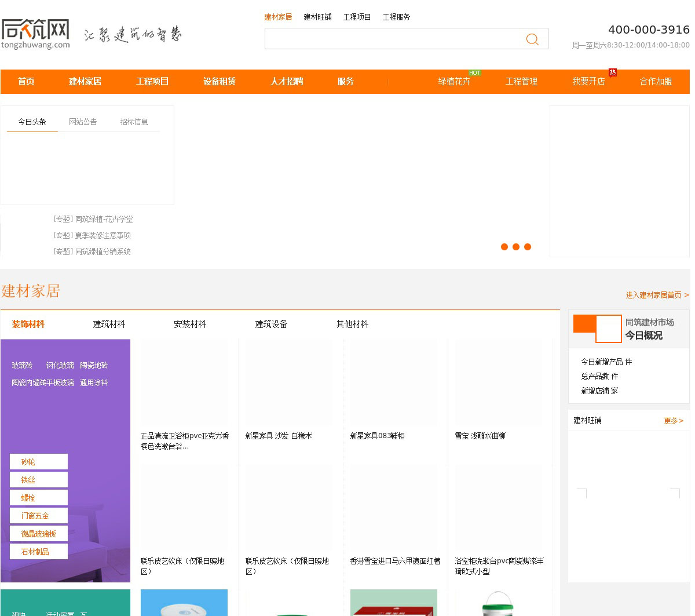Switch to the 招标信息 tab
Image resolution: width=695 pixels, height=616 pixels.
134,122
